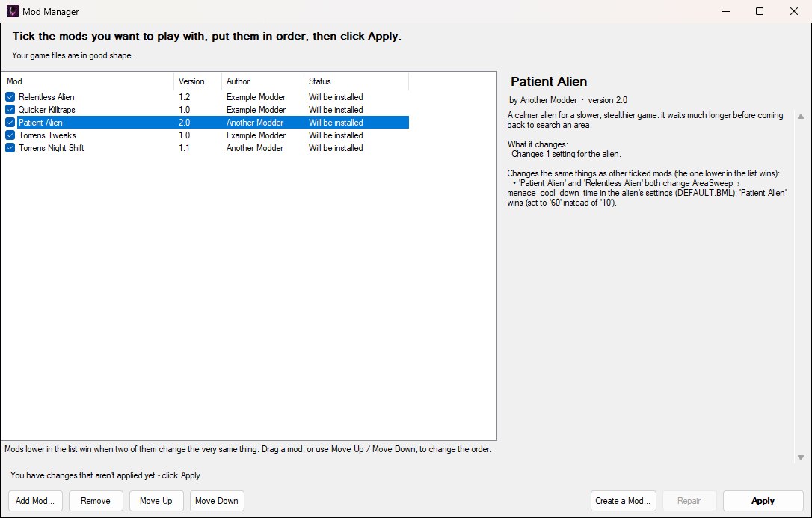The image size is (812, 518).
Task: Open the Add Mod dialog
Action: click(x=35, y=500)
